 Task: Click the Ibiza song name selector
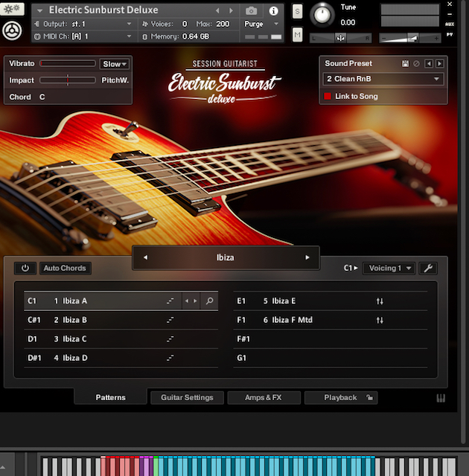tap(226, 257)
